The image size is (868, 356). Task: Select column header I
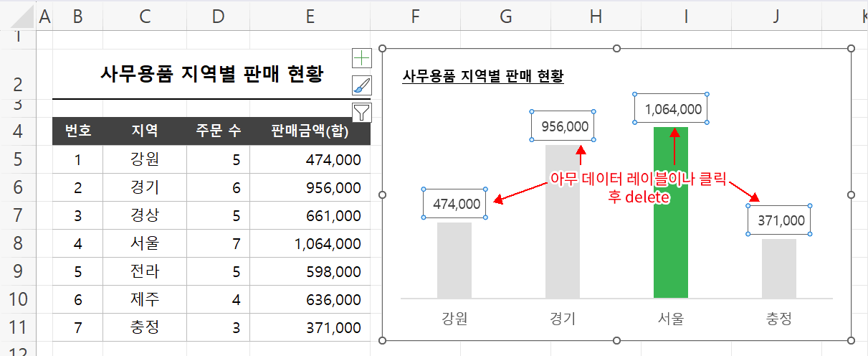coord(687,16)
